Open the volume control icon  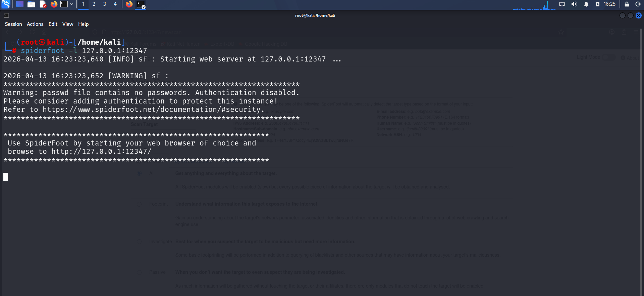(x=574, y=4)
